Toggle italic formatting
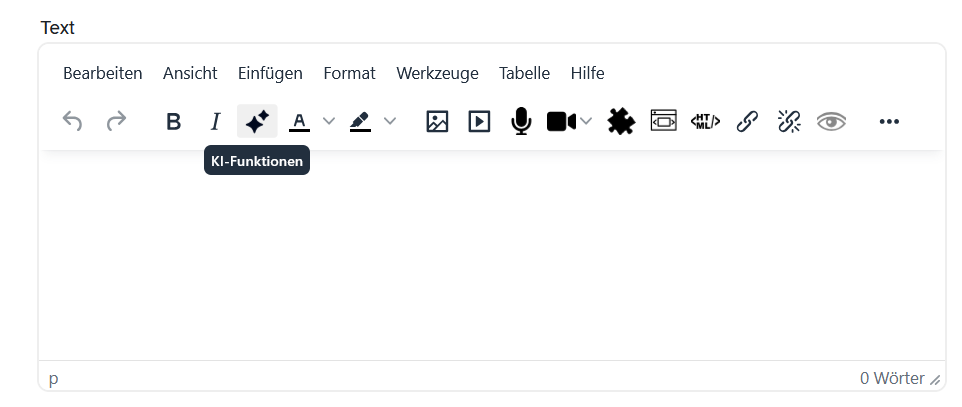This screenshot has width=962, height=407. coord(214,122)
